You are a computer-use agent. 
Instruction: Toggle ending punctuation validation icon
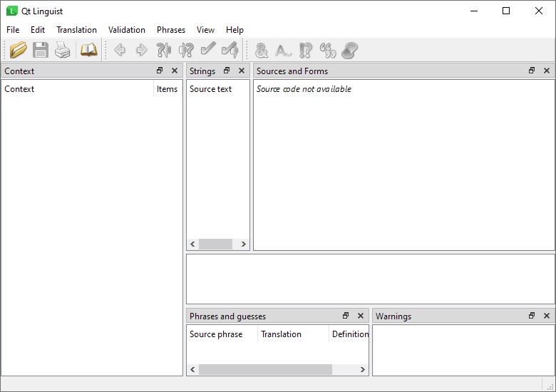click(x=305, y=51)
